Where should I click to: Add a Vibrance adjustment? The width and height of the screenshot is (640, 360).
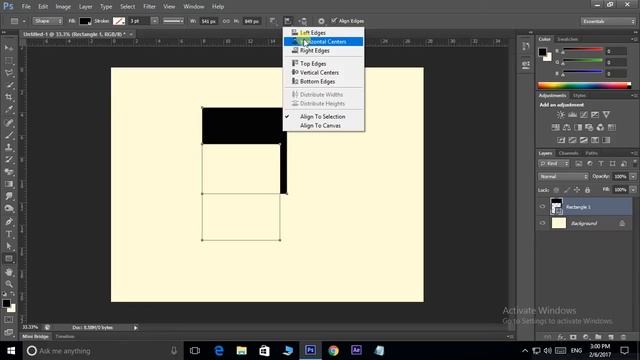(x=607, y=115)
